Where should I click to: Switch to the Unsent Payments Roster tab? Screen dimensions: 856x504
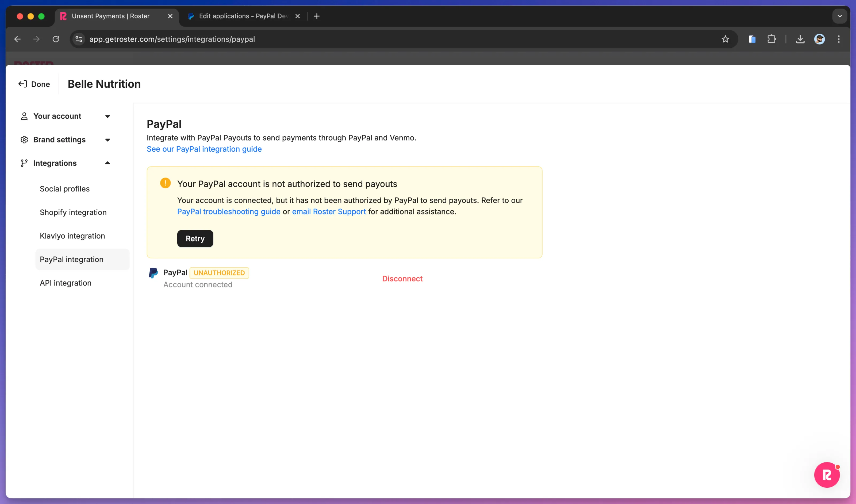[116, 16]
